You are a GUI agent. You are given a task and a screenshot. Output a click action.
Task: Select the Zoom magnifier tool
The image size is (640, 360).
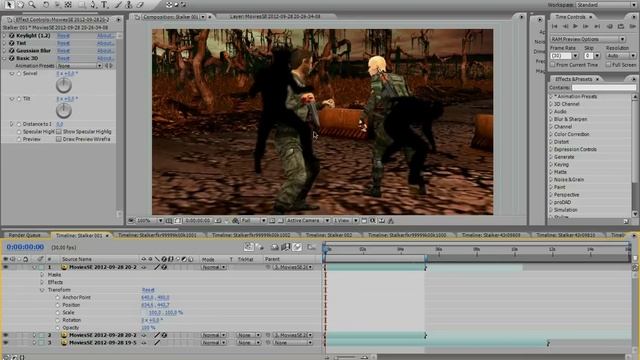[x=31, y=4]
